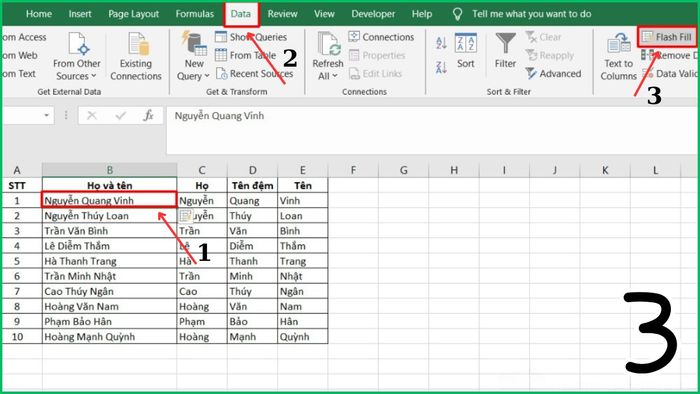700x394 pixels.
Task: Click the New Query icon
Action: pos(194,43)
